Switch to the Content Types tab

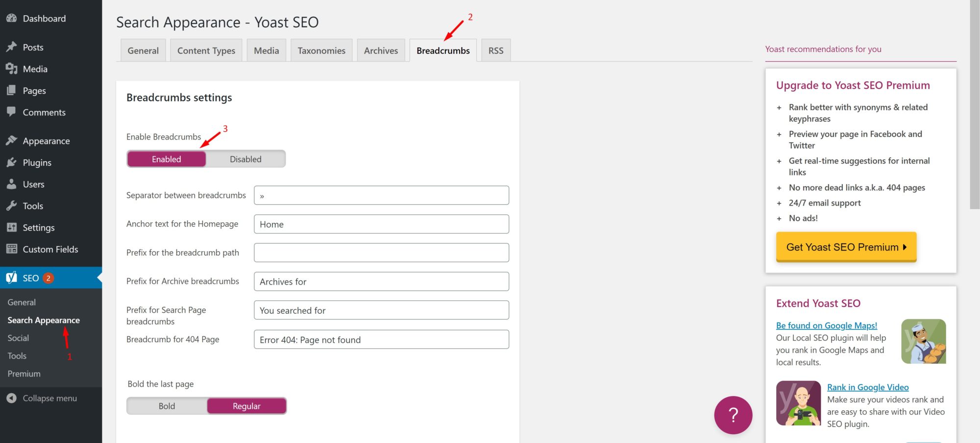point(206,50)
